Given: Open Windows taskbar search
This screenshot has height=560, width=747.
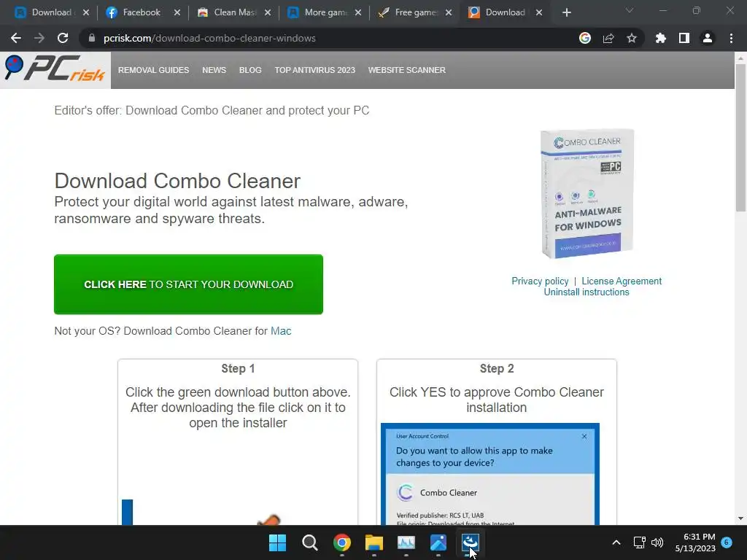Looking at the screenshot, I should pos(309,542).
